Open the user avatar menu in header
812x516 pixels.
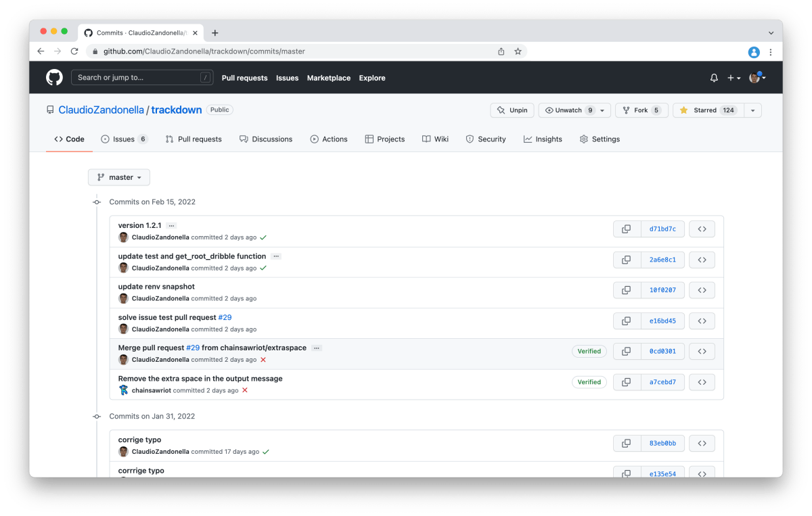coord(757,78)
